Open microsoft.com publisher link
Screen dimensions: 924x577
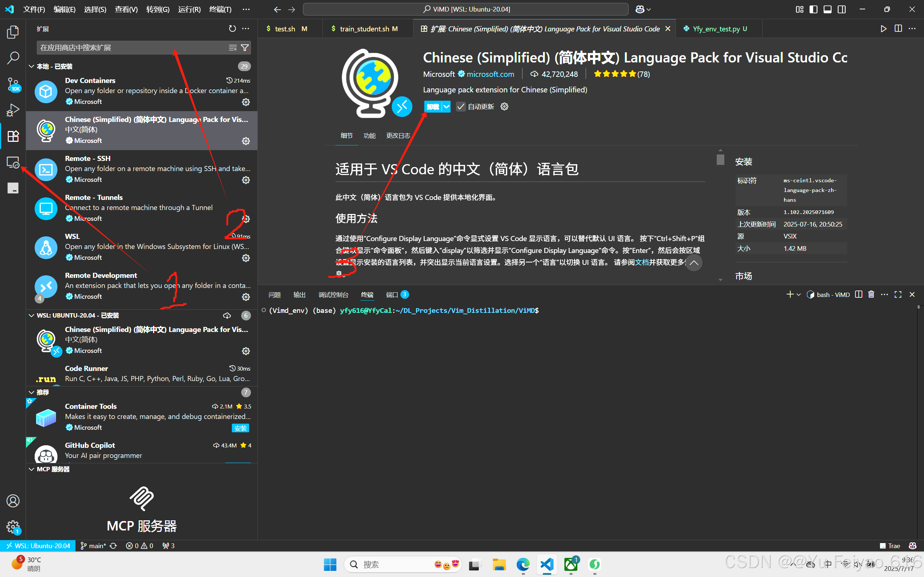pos(490,74)
